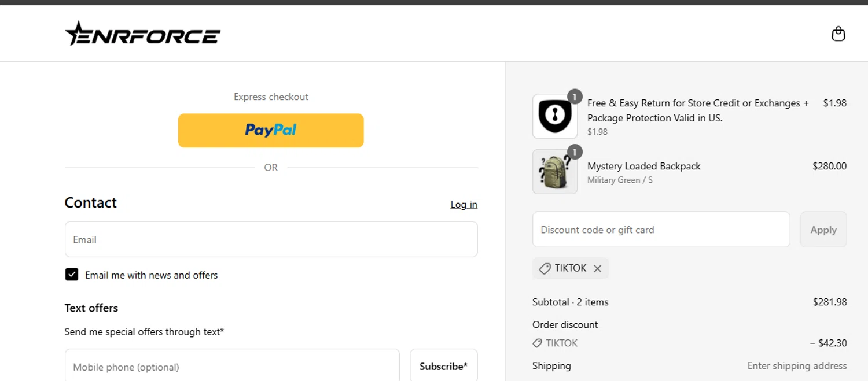The image size is (868, 381).
Task: Click the Enter shipping address text
Action: pos(797,366)
